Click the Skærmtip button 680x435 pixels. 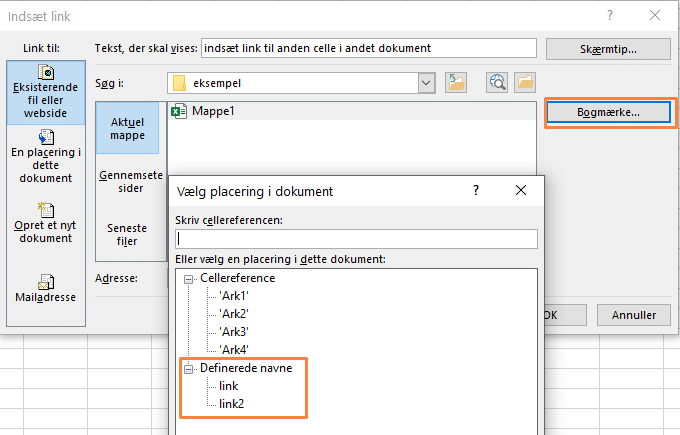[x=608, y=49]
